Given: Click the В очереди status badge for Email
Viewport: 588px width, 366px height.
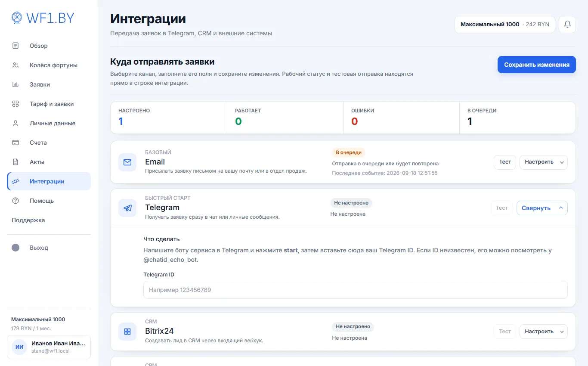Looking at the screenshot, I should (349, 152).
